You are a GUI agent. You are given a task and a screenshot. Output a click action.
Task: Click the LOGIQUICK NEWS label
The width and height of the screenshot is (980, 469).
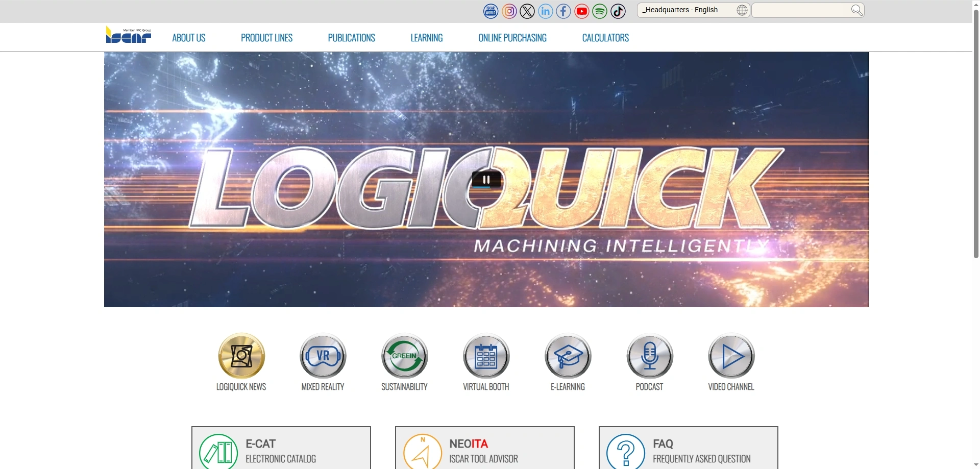[241, 387]
